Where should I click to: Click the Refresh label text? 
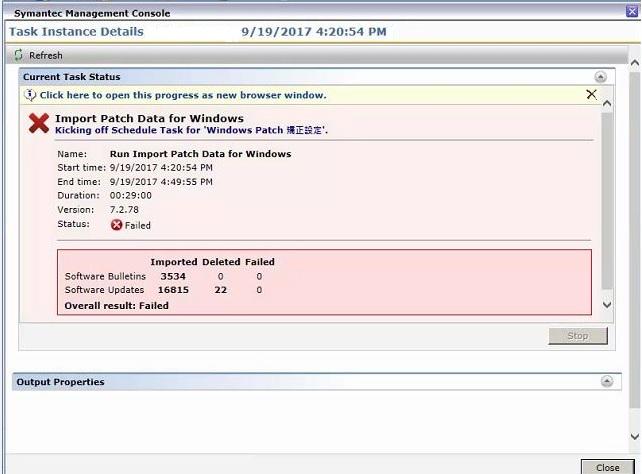[46, 55]
